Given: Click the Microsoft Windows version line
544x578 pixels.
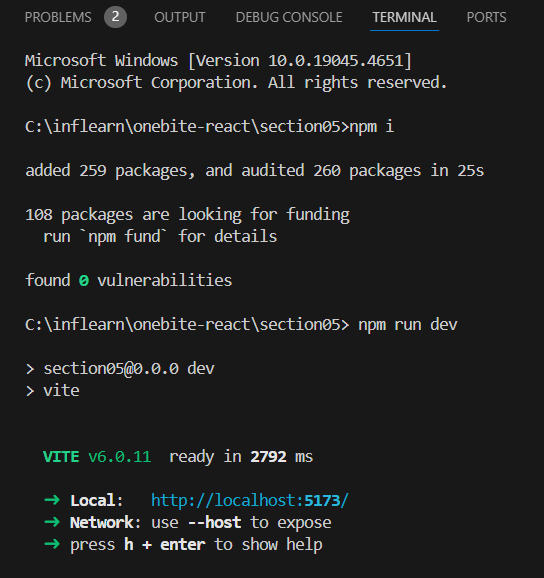Looking at the screenshot, I should (218, 61).
